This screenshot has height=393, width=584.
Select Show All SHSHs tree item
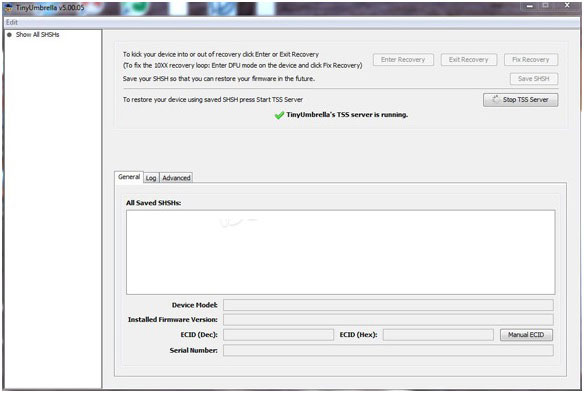37,35
